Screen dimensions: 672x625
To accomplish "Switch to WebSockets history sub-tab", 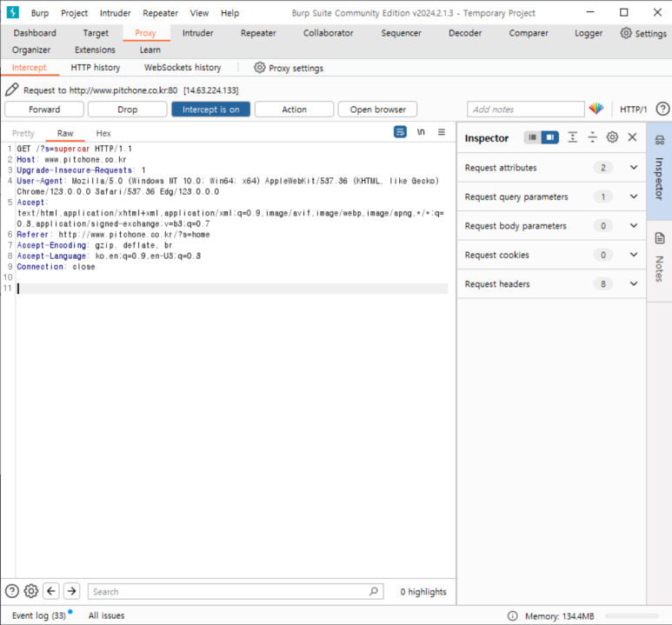I will (183, 67).
